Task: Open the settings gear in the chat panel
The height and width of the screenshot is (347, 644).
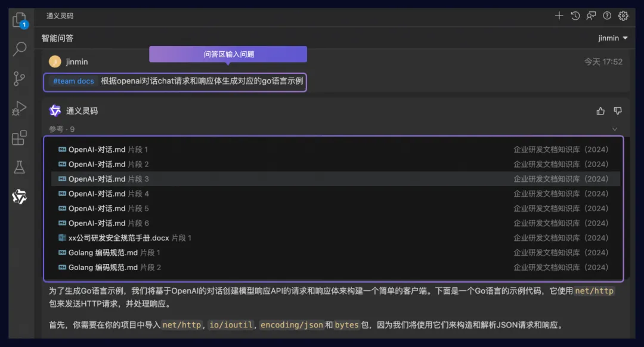Action: tap(623, 16)
